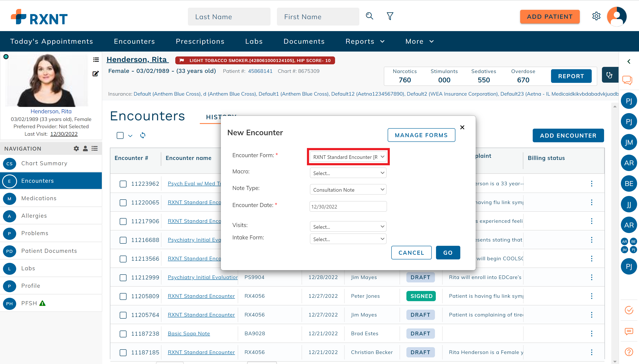The height and width of the screenshot is (364, 639).
Task: Select Chart Summary in navigation
Action: point(51,163)
